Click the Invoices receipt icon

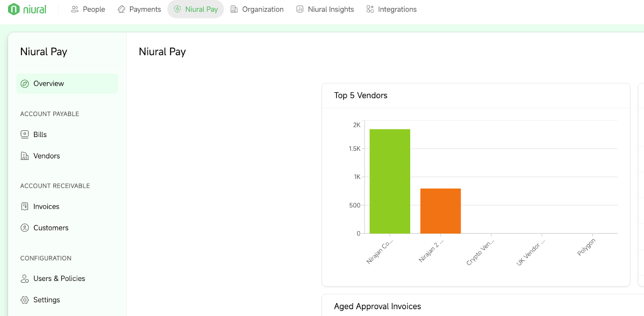click(25, 206)
